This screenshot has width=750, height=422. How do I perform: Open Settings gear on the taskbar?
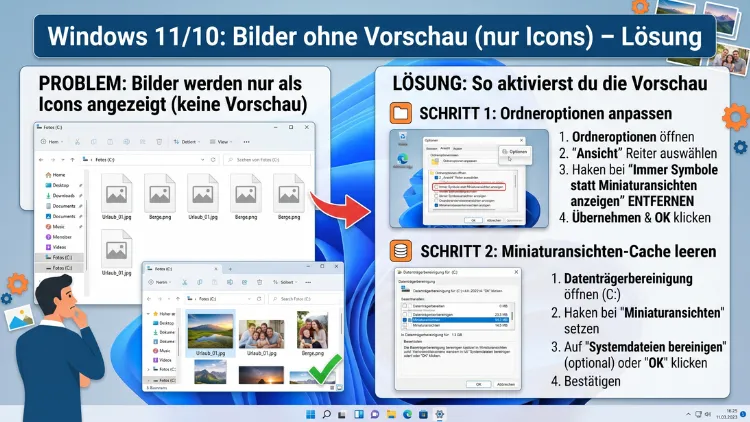pyautogui.click(x=439, y=414)
